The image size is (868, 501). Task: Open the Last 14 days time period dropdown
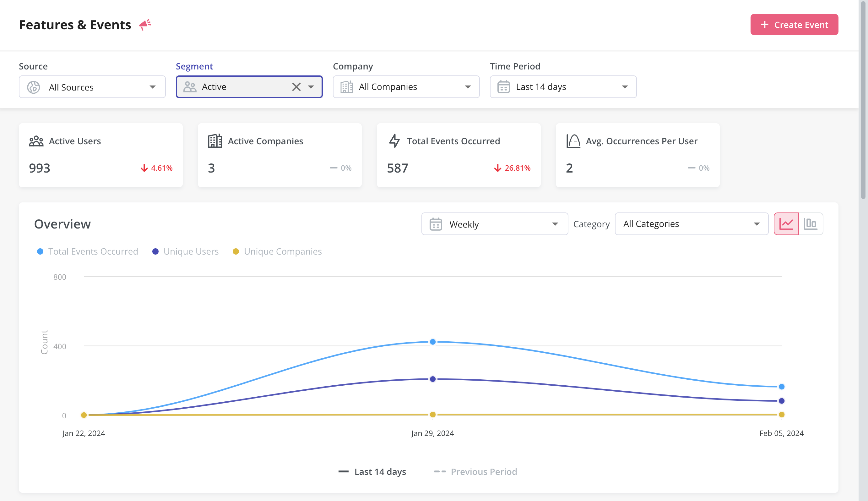point(563,87)
